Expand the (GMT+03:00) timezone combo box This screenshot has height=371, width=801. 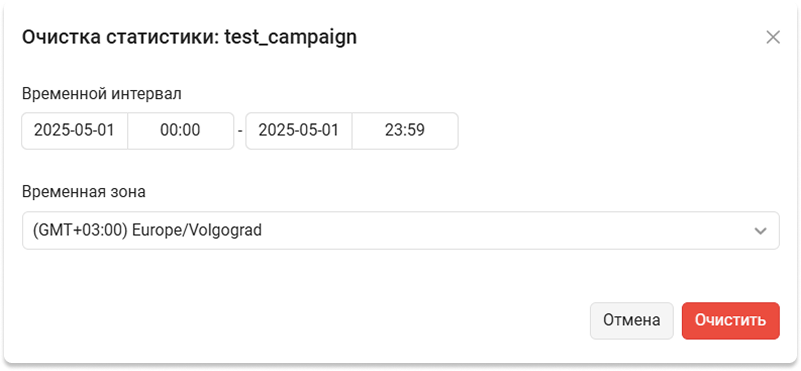(x=401, y=230)
